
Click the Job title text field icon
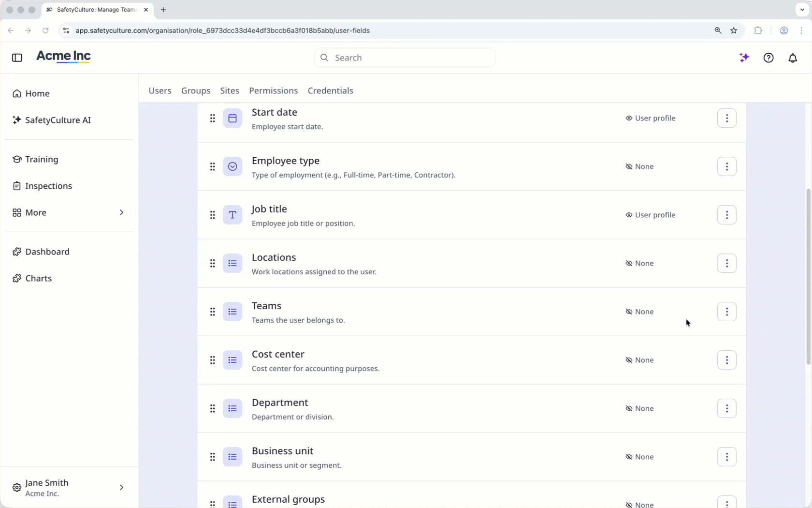click(x=232, y=215)
